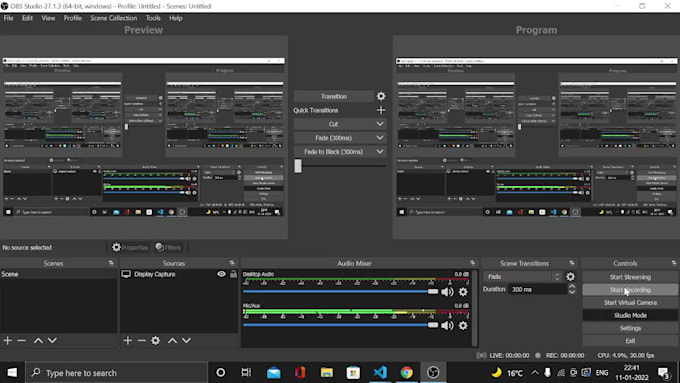Open the Help menu
The image size is (680, 383).
(176, 18)
